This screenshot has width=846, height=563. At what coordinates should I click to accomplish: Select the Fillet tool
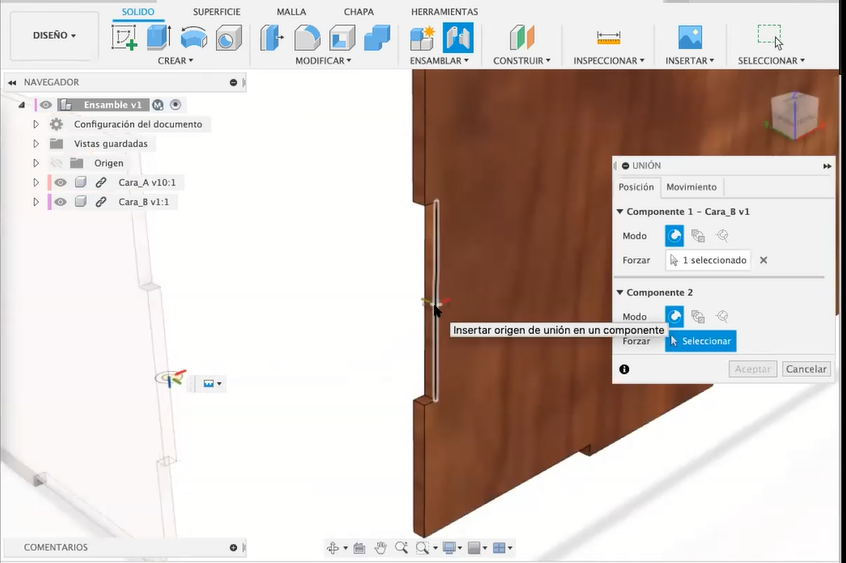tap(307, 38)
